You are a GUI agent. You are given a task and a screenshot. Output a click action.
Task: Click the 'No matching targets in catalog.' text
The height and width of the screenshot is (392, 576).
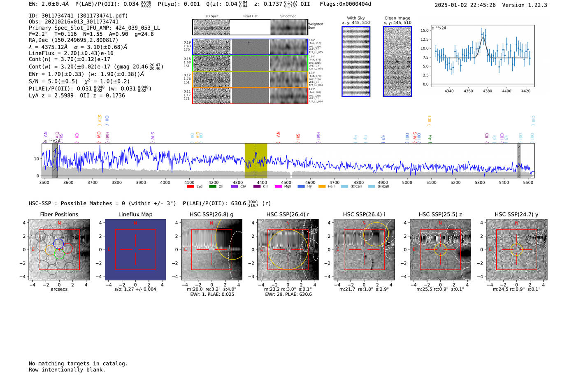tap(78, 364)
